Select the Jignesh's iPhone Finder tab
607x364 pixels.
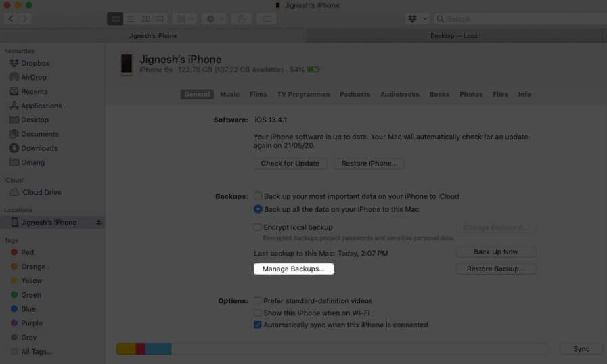pyautogui.click(x=153, y=36)
